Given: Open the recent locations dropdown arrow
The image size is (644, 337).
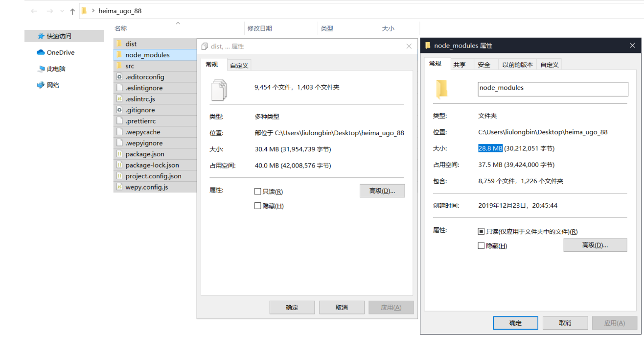Looking at the screenshot, I should (x=62, y=11).
